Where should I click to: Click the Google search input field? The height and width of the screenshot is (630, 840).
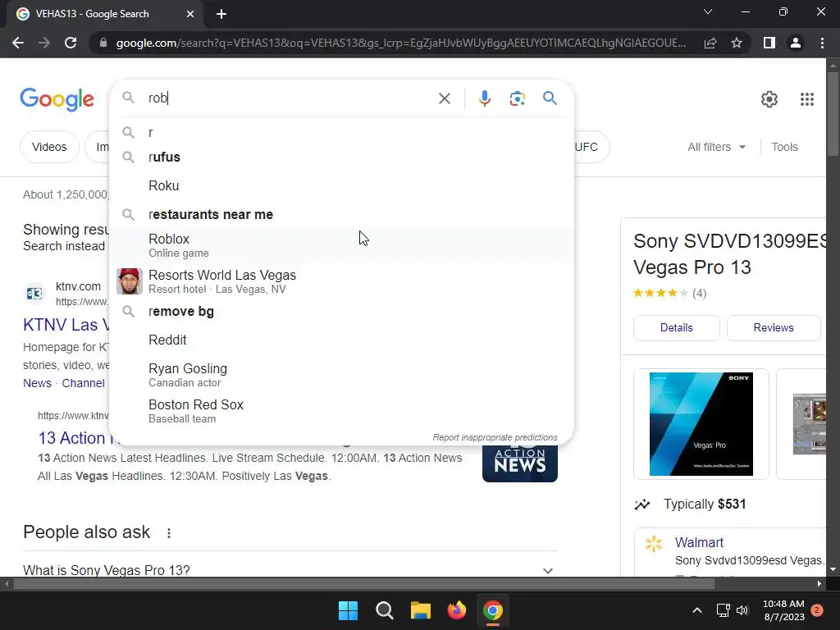(290, 98)
